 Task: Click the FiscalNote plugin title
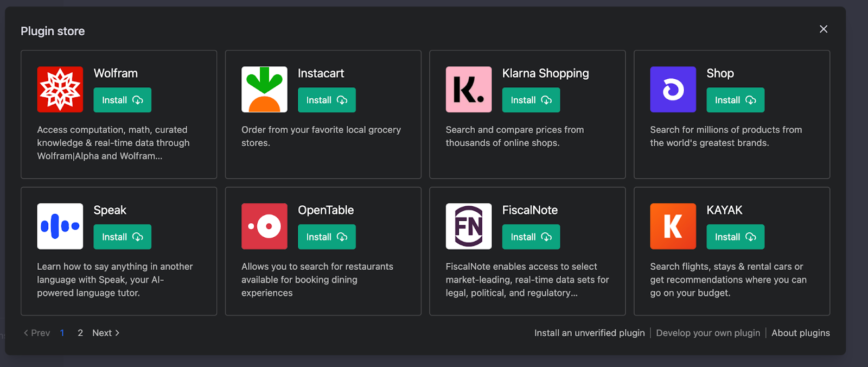pos(530,210)
